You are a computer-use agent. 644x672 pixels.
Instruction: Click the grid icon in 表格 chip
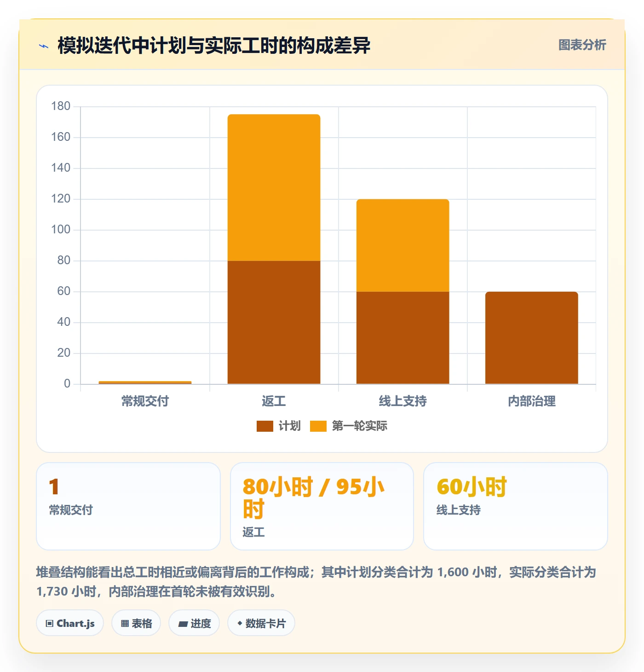click(125, 624)
